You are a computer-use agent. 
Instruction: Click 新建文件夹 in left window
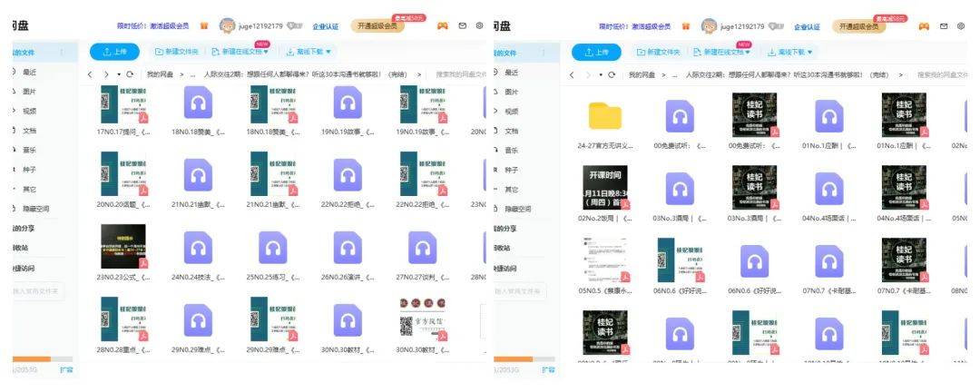177,52
